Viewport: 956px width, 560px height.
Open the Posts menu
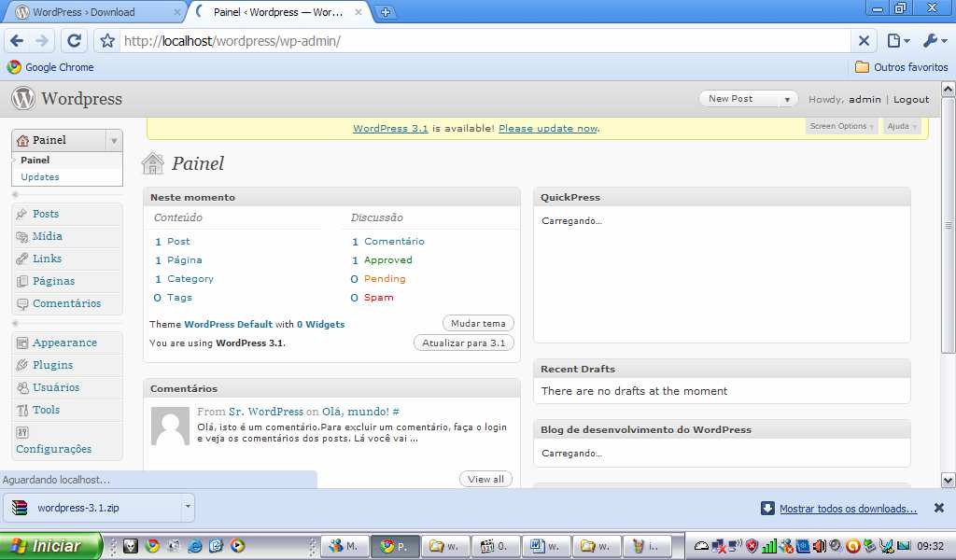(46, 214)
